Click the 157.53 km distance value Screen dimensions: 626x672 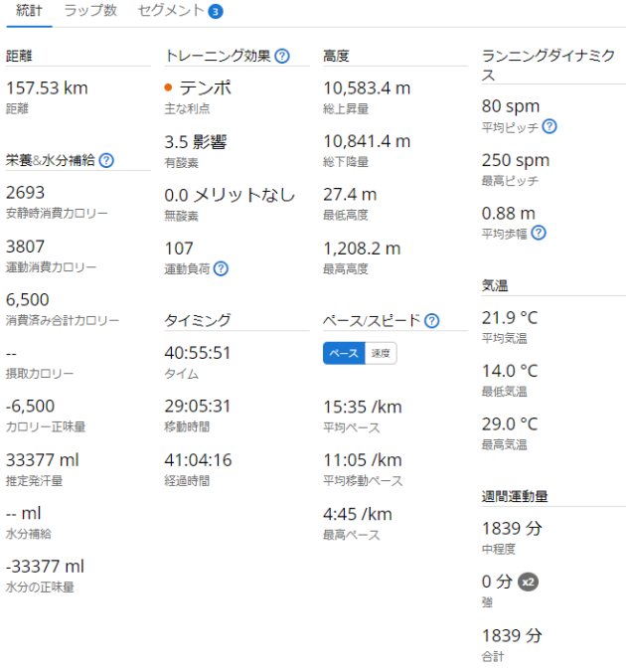(47, 87)
